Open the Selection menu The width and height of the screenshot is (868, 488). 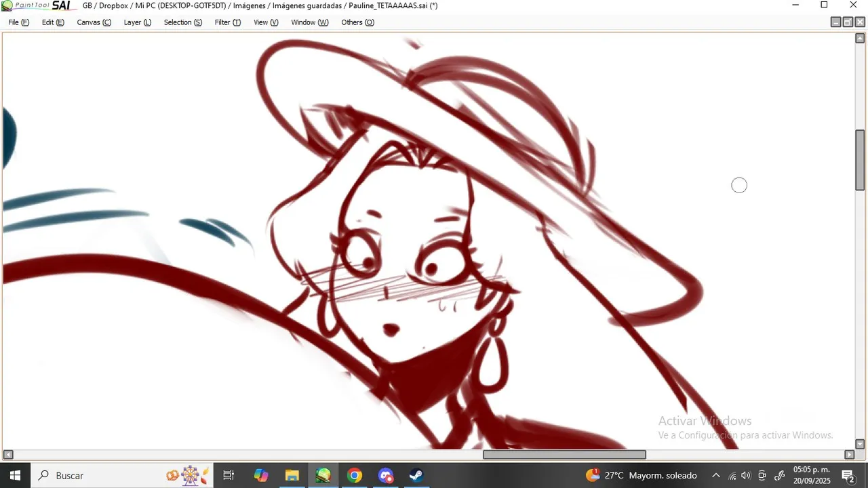182,22
